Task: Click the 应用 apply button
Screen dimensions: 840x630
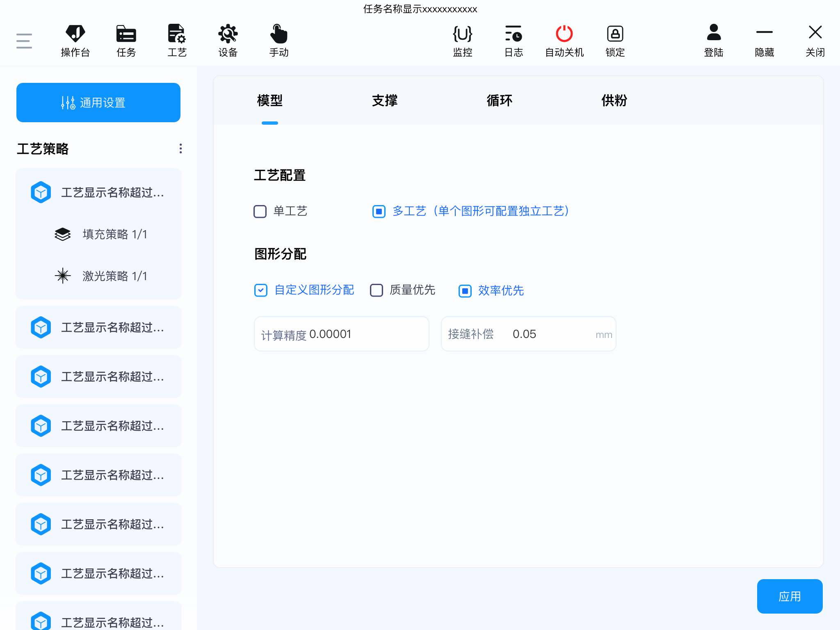Action: [789, 596]
